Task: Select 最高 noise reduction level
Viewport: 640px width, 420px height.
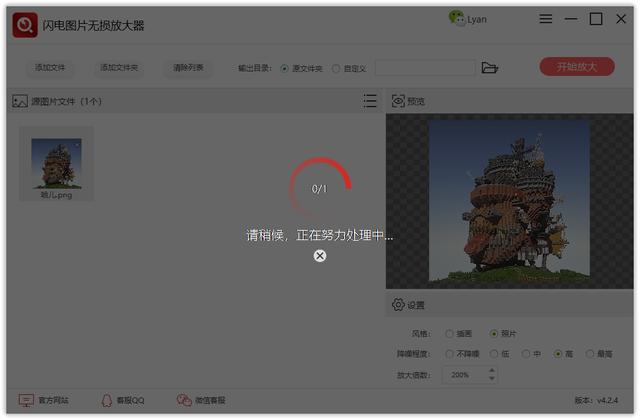Action: point(599,354)
